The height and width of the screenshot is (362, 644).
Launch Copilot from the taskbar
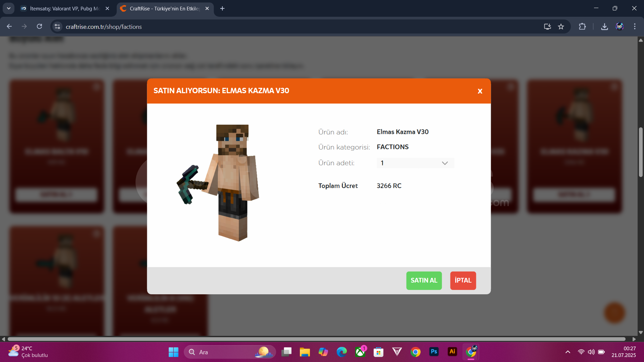point(323,352)
